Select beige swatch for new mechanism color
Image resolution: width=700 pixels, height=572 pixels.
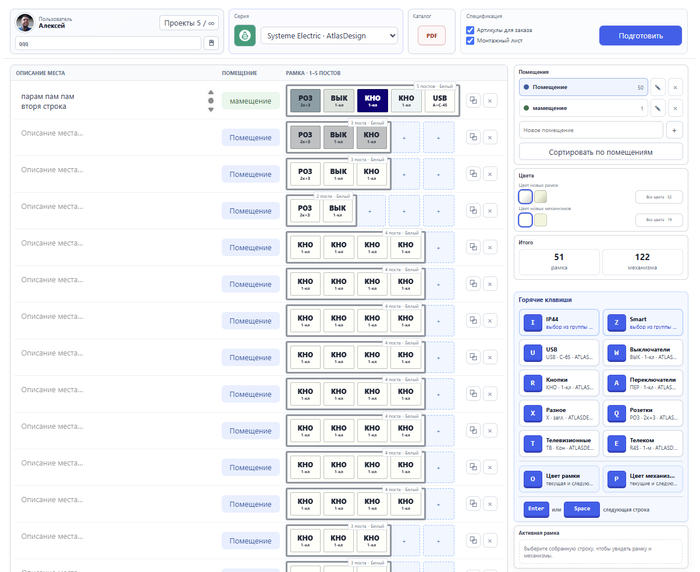541,220
